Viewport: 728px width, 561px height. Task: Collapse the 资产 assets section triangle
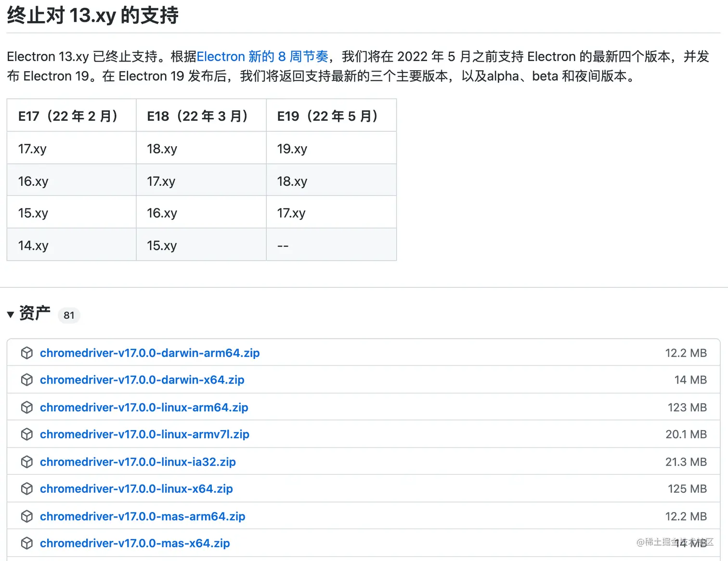click(11, 315)
